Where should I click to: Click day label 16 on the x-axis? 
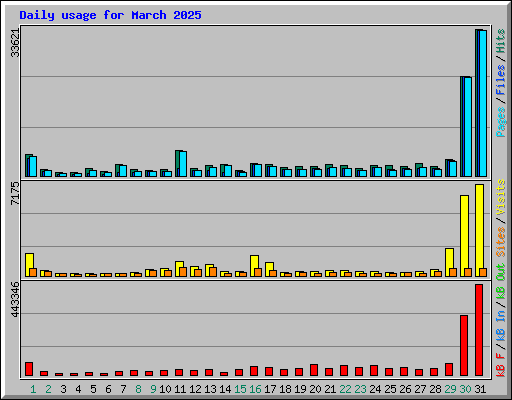(255, 389)
